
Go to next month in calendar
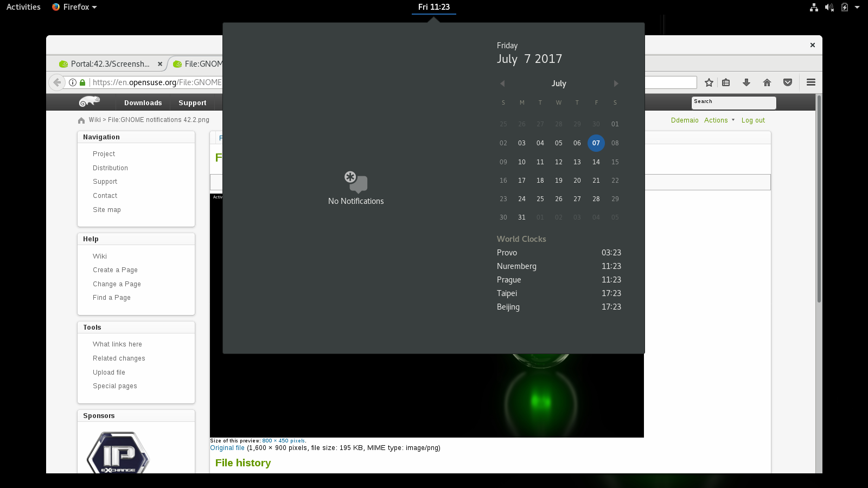616,84
